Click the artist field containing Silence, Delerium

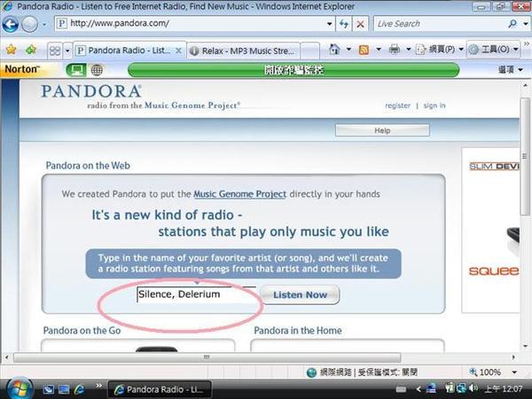point(197,294)
